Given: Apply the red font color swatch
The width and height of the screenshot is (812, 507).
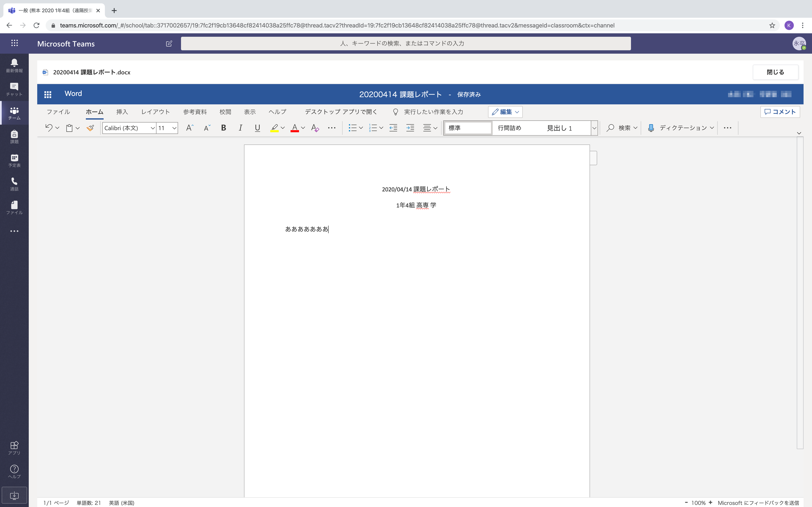Looking at the screenshot, I should (x=295, y=128).
